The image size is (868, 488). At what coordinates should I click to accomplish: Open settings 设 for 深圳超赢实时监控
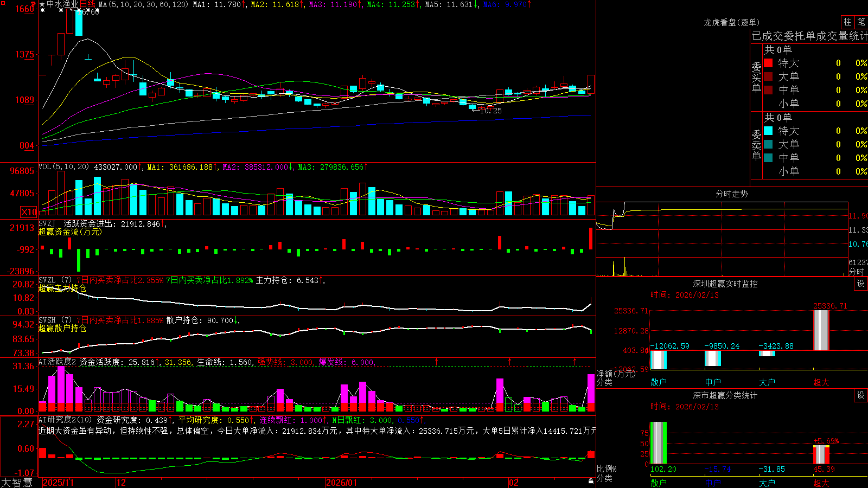[861, 284]
